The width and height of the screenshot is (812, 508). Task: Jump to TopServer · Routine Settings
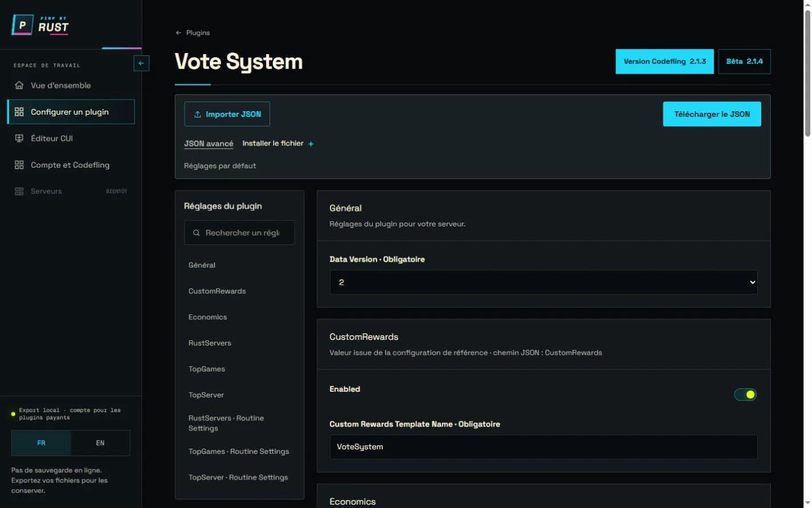coord(238,478)
